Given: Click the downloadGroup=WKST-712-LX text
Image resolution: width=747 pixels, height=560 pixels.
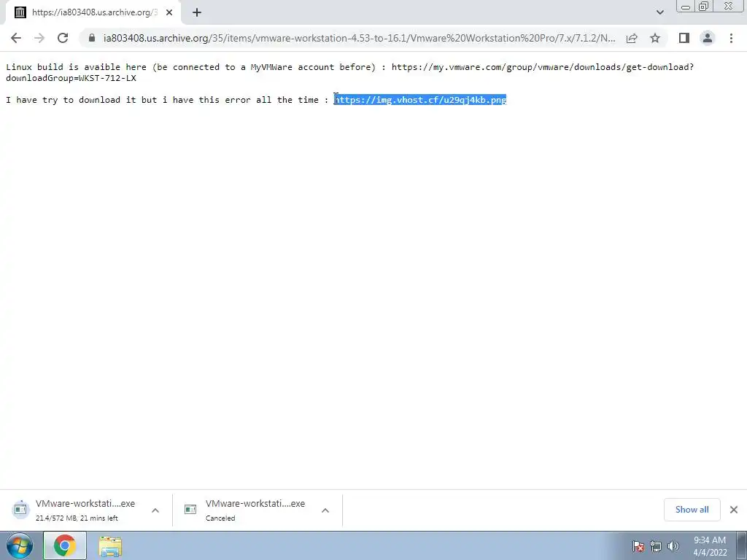Looking at the screenshot, I should click(71, 77).
